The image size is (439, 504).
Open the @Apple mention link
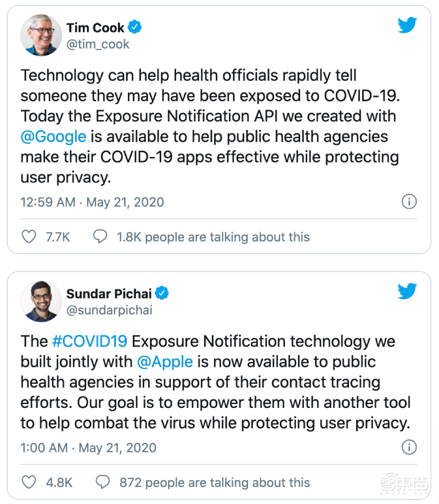click(x=165, y=362)
